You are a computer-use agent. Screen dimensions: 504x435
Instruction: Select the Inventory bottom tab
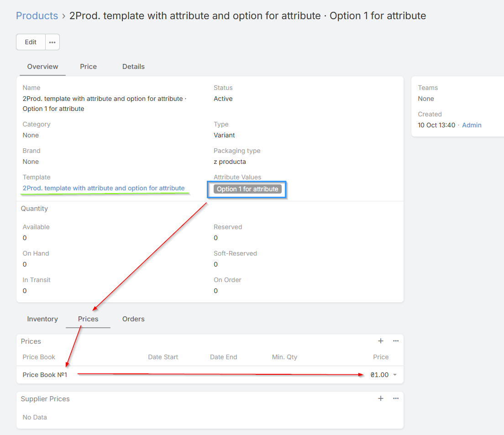point(42,319)
